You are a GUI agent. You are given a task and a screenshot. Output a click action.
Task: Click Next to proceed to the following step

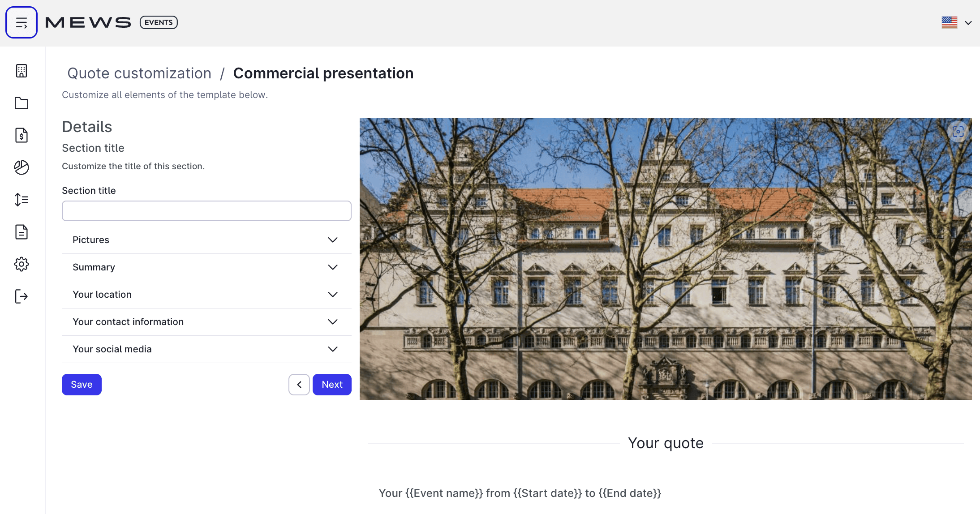(x=332, y=384)
